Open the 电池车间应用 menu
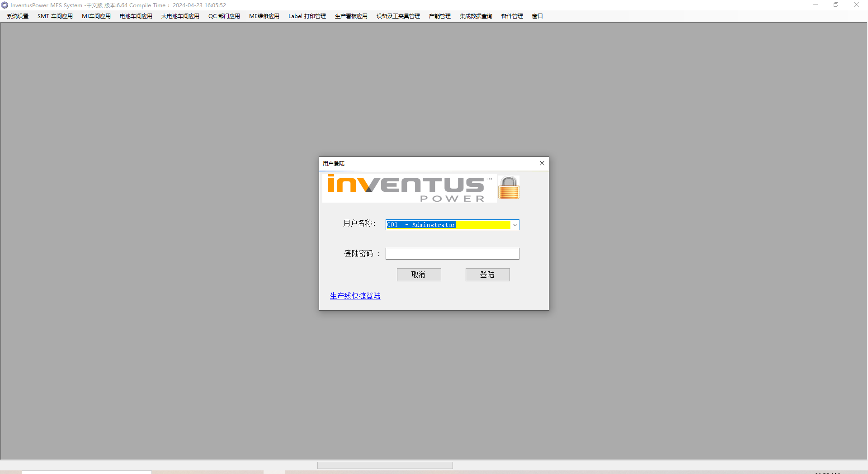This screenshot has width=868, height=474. coord(136,16)
